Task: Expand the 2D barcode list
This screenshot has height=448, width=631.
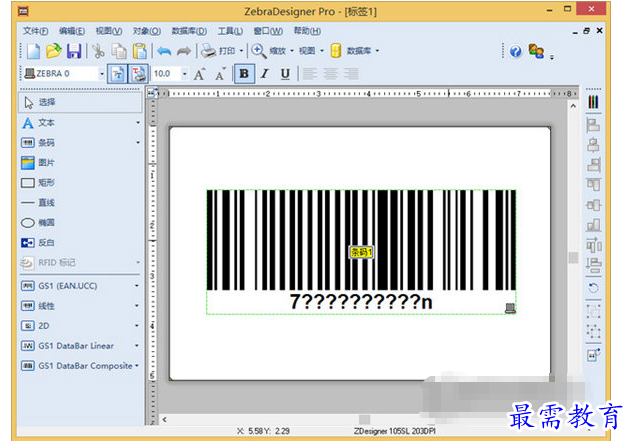Action: click(x=137, y=326)
